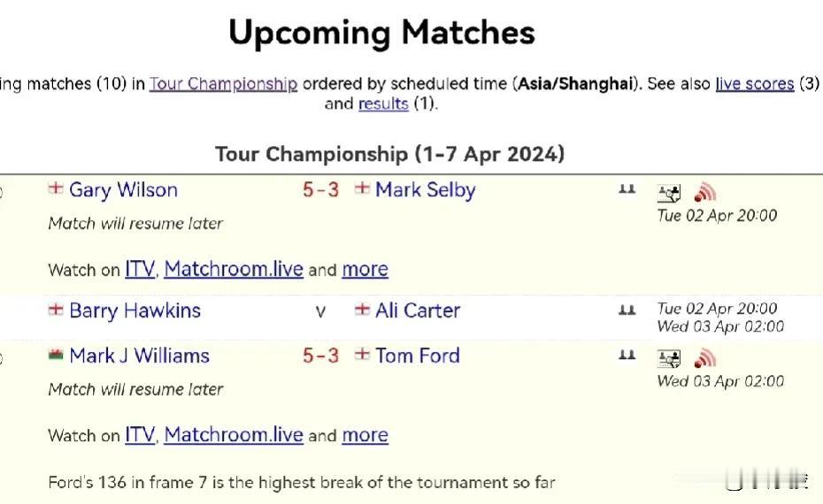Screen dimensions: 823x504
Task: Open Gary Wilson's player page
Action: (123, 190)
